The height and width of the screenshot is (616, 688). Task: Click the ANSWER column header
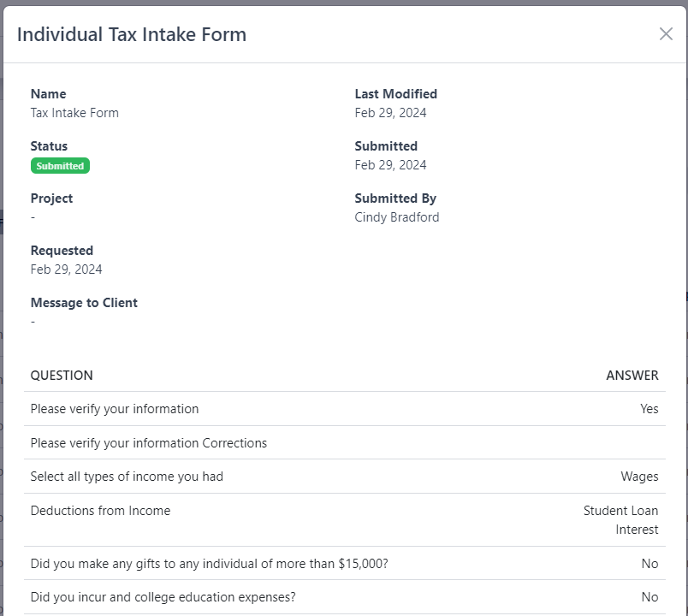pos(632,375)
